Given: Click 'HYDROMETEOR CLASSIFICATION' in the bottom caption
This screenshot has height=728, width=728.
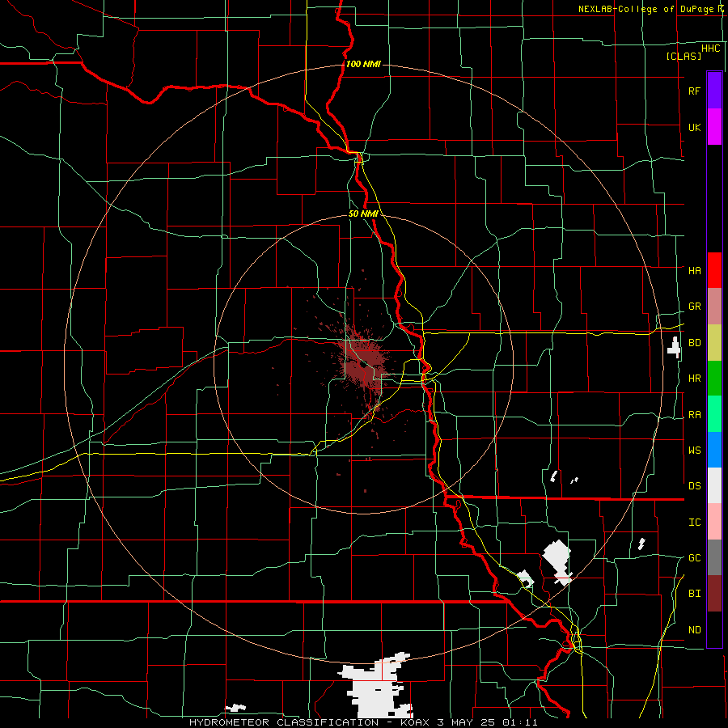Looking at the screenshot, I should [284, 722].
